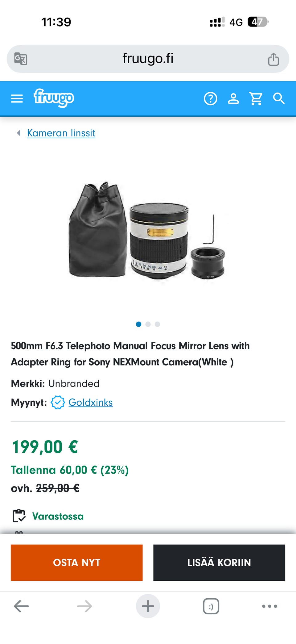Select the first image carousel dot
This screenshot has height=644, width=296.
pyautogui.click(x=139, y=324)
